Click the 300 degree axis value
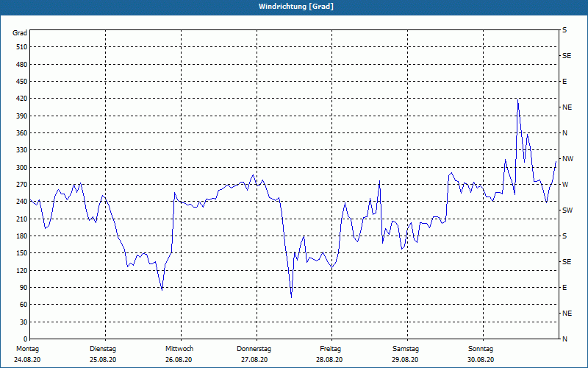Screen dimensions: 588x368 pyautogui.click(x=22, y=168)
